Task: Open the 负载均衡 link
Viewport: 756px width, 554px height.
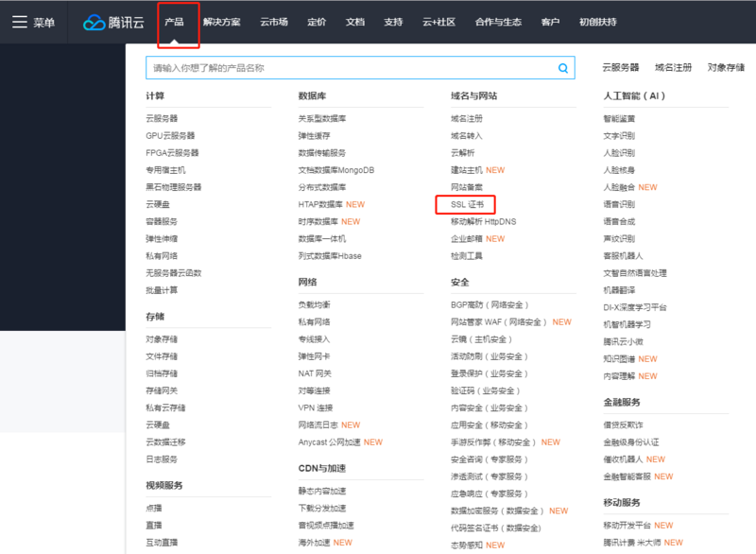Action: (x=314, y=304)
